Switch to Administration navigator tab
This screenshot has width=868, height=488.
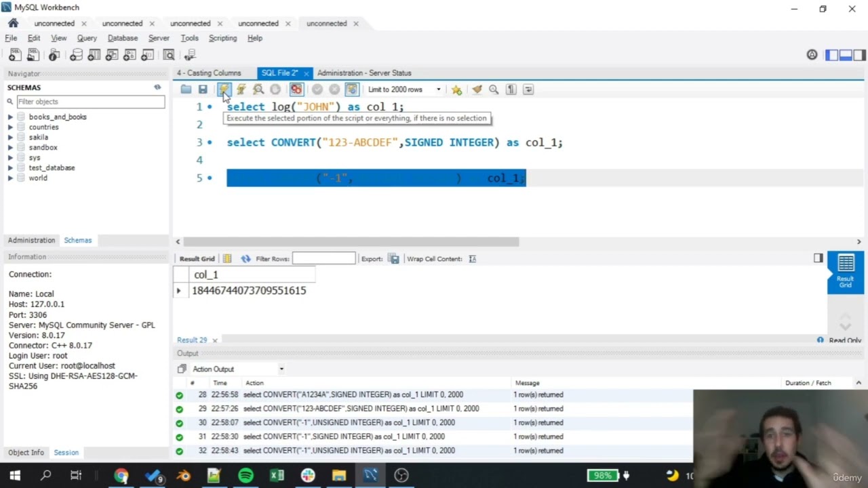pyautogui.click(x=31, y=240)
